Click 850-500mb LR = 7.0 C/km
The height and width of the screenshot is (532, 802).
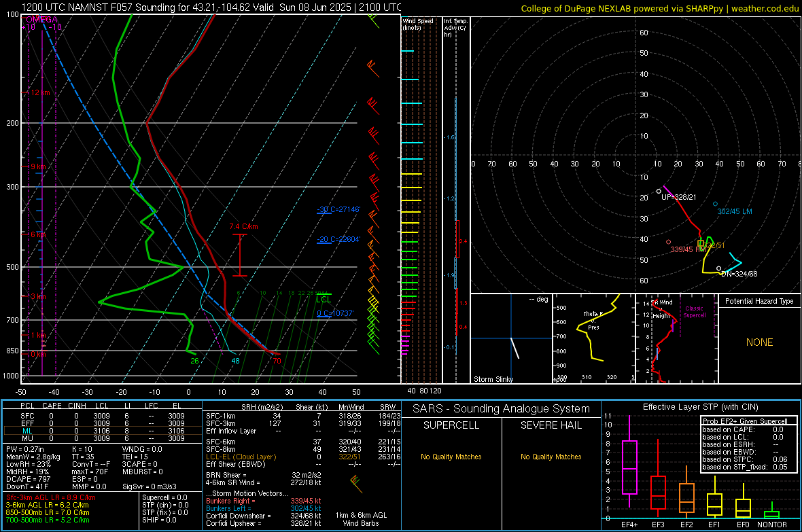[x=47, y=512]
